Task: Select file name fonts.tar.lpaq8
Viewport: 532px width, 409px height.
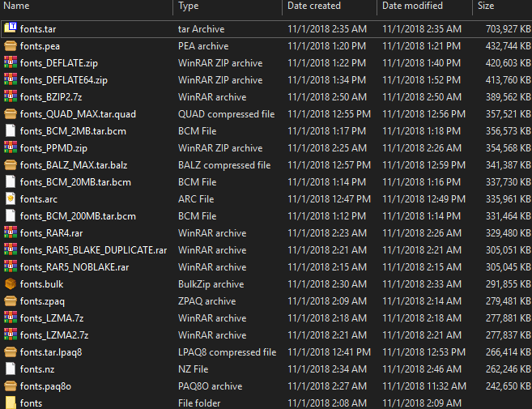Action: click(x=51, y=352)
